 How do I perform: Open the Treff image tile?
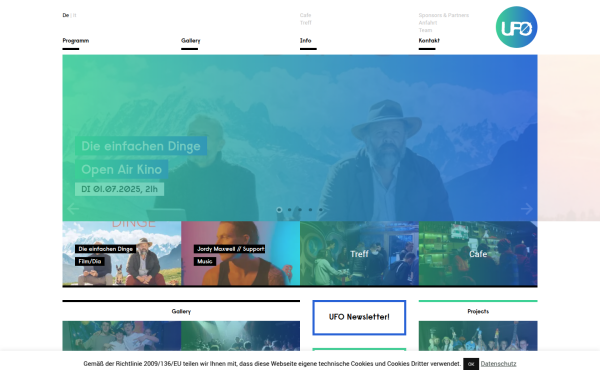coord(359,253)
